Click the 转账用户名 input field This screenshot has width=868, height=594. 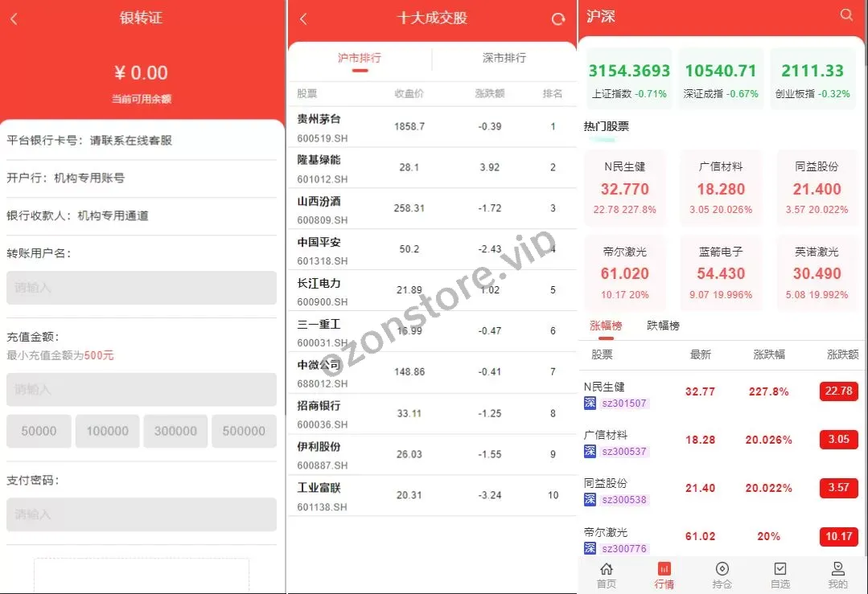[142, 288]
